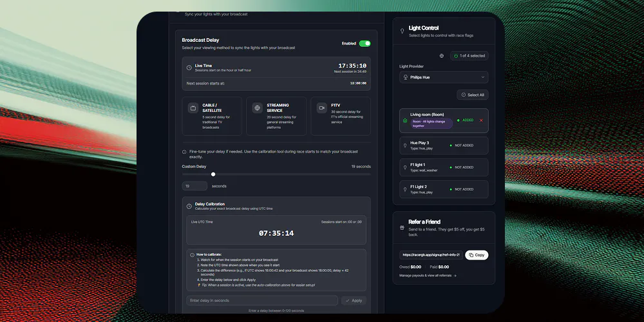Select the Cable / Satellite delay card
Image resolution: width=644 pixels, height=322 pixels.
click(x=212, y=116)
